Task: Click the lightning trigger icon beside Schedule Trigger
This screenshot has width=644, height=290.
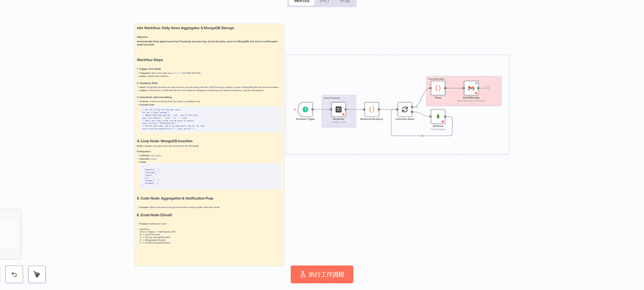Action: pyautogui.click(x=295, y=109)
